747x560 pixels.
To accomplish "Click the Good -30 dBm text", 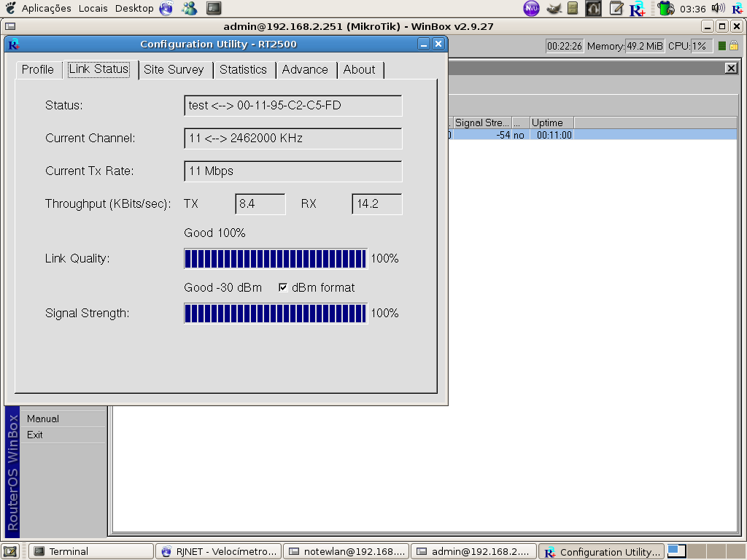I will click(x=223, y=287).
